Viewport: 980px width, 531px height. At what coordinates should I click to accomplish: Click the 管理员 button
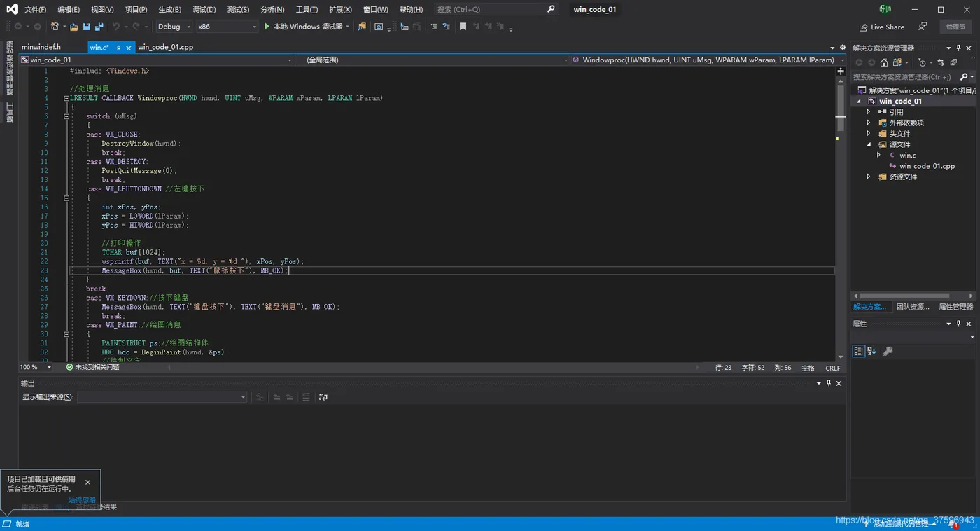tap(955, 27)
